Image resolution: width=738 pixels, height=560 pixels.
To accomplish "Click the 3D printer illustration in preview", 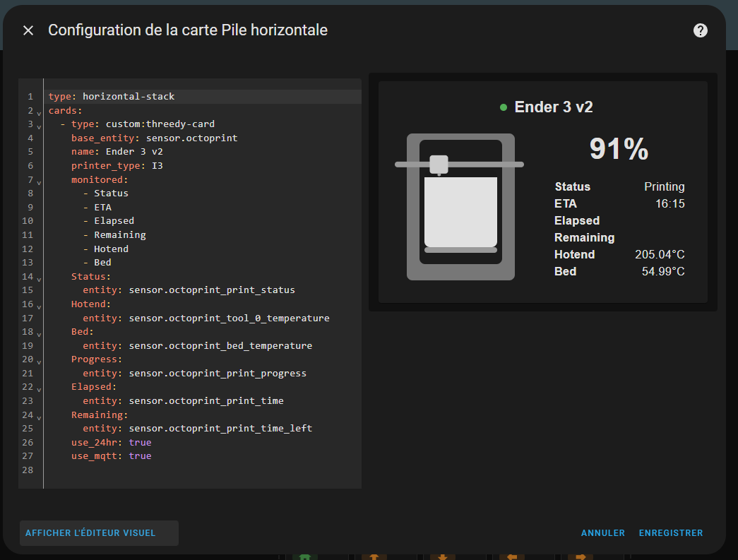I will tap(460, 207).
